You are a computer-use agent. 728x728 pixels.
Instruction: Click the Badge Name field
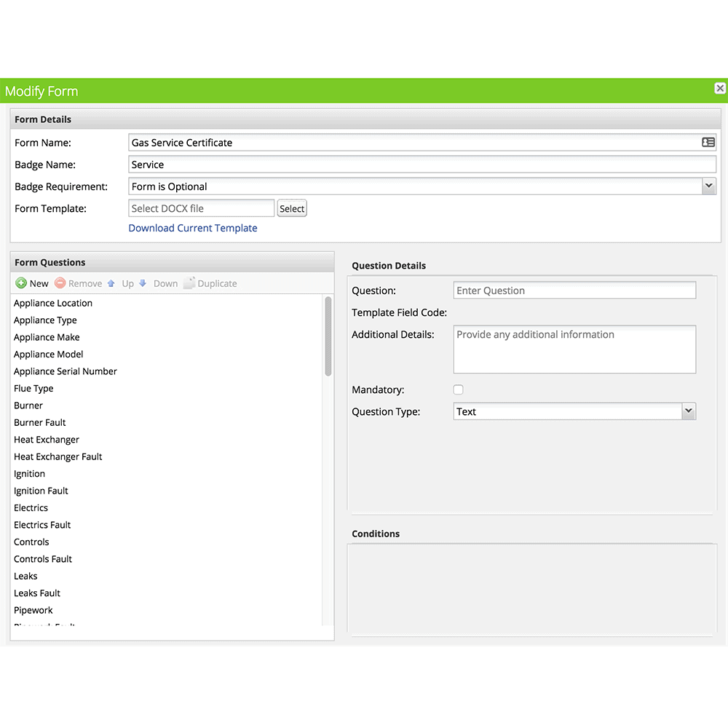(x=422, y=165)
